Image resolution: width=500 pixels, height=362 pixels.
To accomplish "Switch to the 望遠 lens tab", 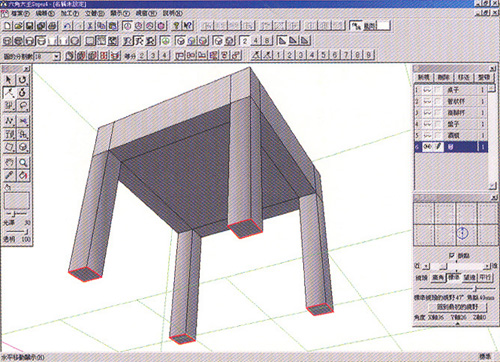I will 470,277.
